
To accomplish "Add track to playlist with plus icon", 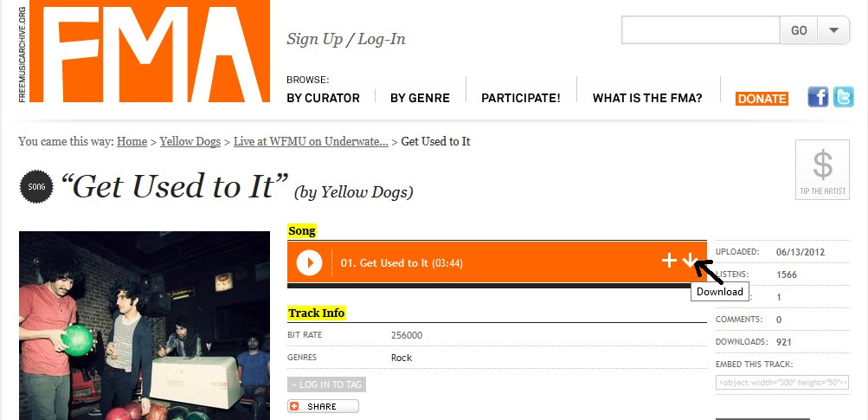I will pos(669,261).
